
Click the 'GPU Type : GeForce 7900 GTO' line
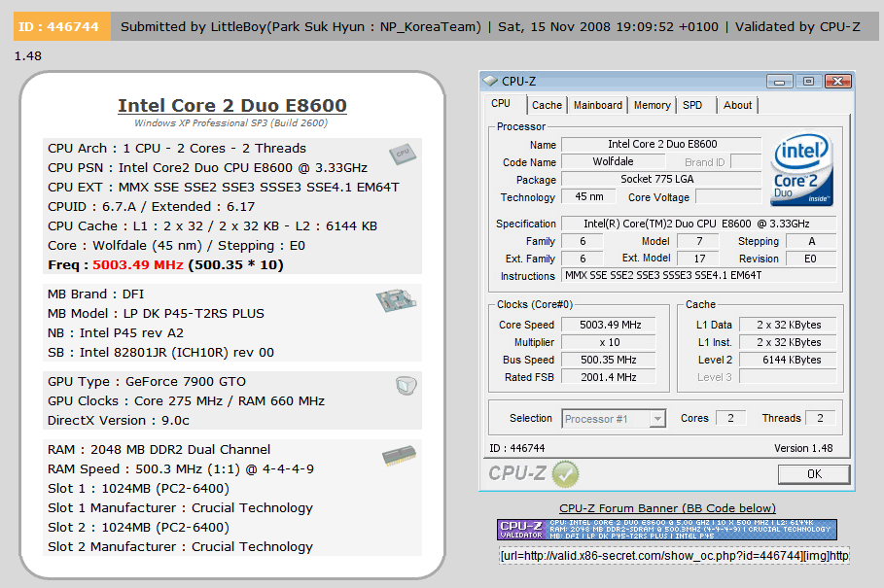pyautogui.click(x=147, y=382)
